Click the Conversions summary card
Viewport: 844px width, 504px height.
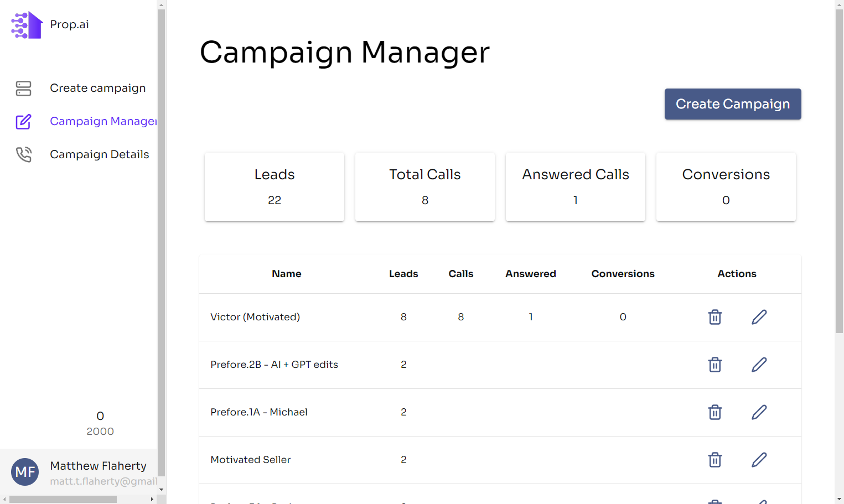(x=726, y=187)
